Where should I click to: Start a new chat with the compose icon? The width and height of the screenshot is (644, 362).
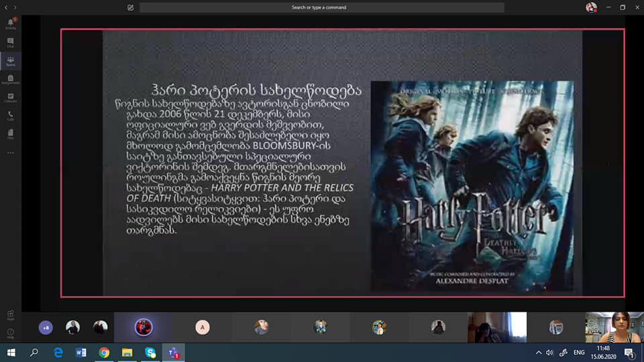[131, 7]
